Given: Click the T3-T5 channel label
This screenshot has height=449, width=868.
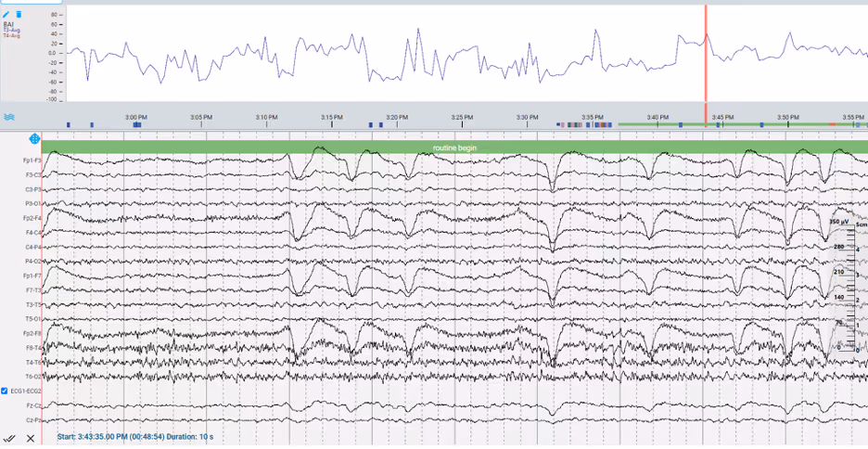Looking at the screenshot, I should (32, 304).
